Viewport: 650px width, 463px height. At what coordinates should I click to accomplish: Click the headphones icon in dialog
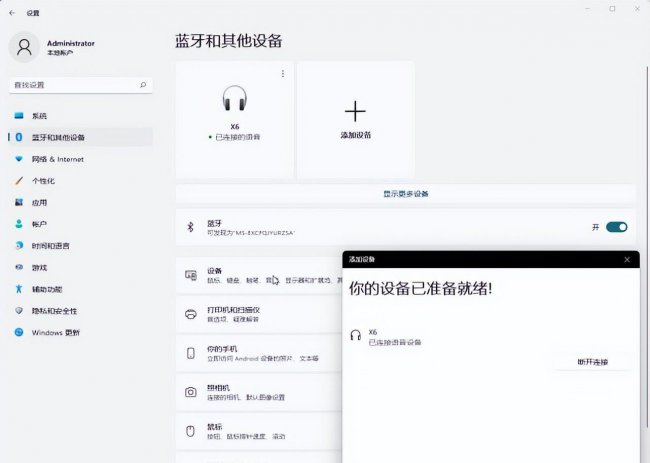coord(356,335)
